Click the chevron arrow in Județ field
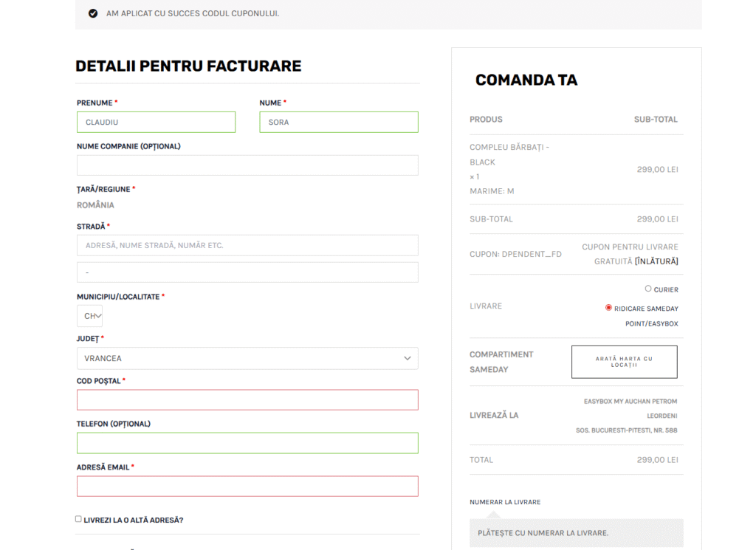756x550 pixels. click(x=407, y=358)
